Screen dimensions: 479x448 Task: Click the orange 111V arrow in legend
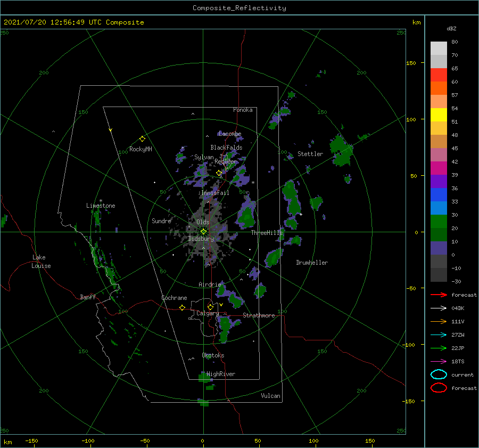pyautogui.click(x=439, y=321)
